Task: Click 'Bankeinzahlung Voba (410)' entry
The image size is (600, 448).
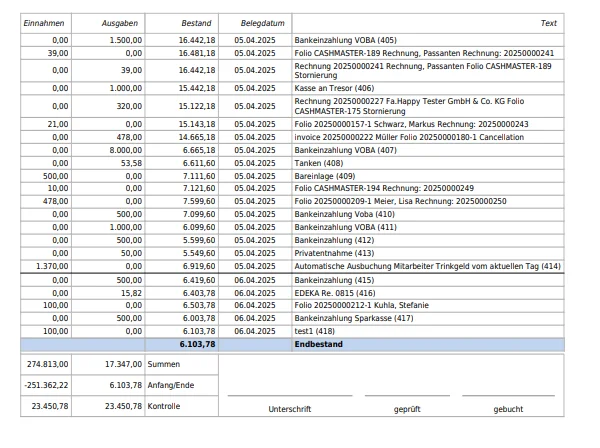Action: [344, 215]
